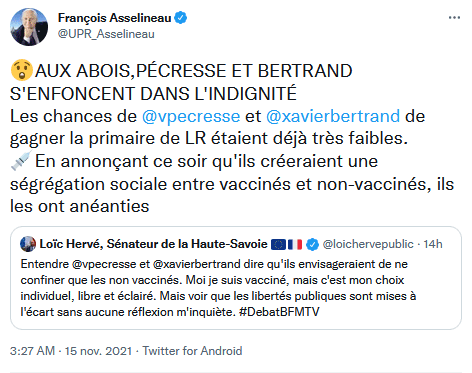Screen dimensions: 472x373
Task: Click the EU flag emoji in quoted name
Action: coord(278,244)
